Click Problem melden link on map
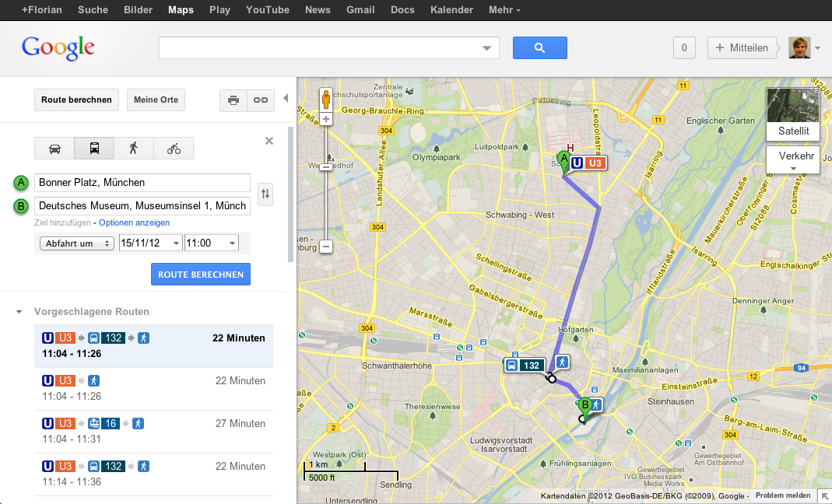Viewport: 832px width, 504px height. point(783,495)
